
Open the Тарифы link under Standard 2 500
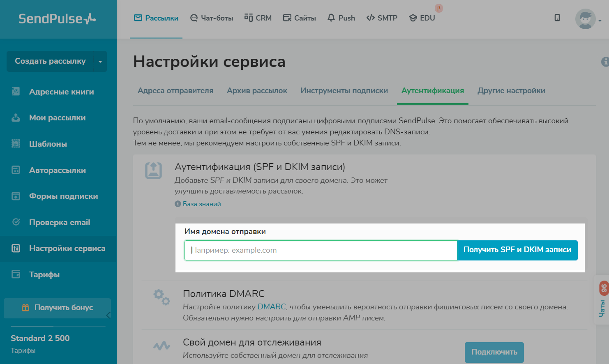click(23, 350)
